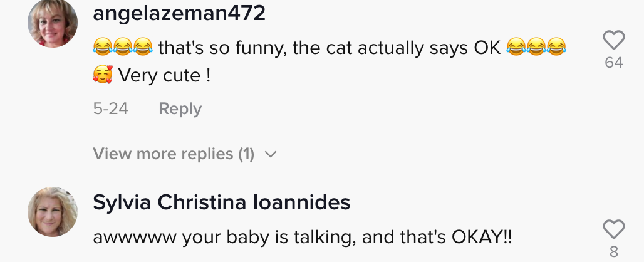The width and height of the screenshot is (644, 262).
Task: Open angelazeman472's profile picture
Action: 53,23
